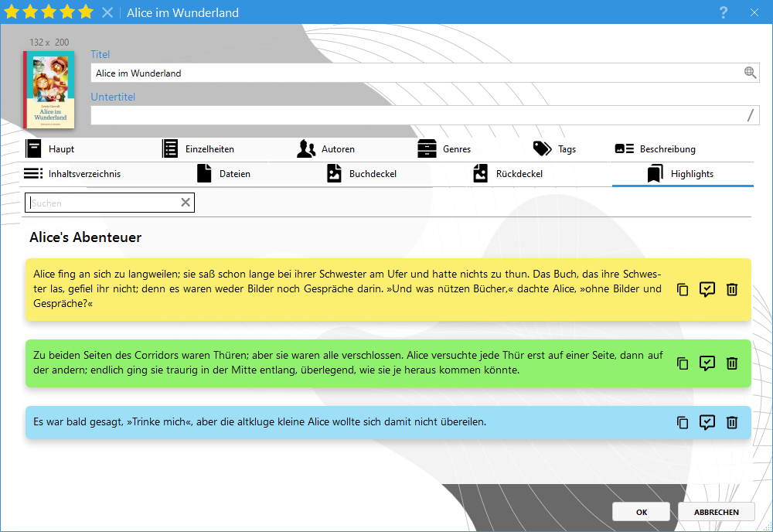
Task: Set rating to one star
Action: [x=12, y=12]
